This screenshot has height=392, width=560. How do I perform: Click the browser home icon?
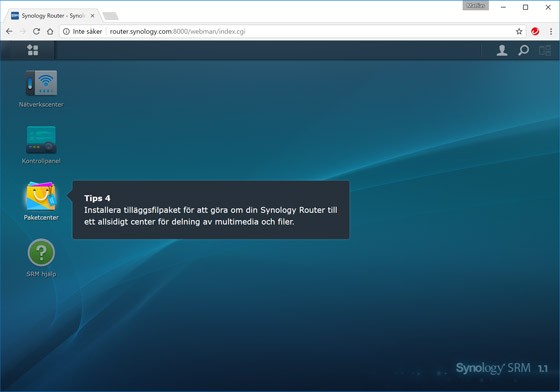tap(50, 31)
